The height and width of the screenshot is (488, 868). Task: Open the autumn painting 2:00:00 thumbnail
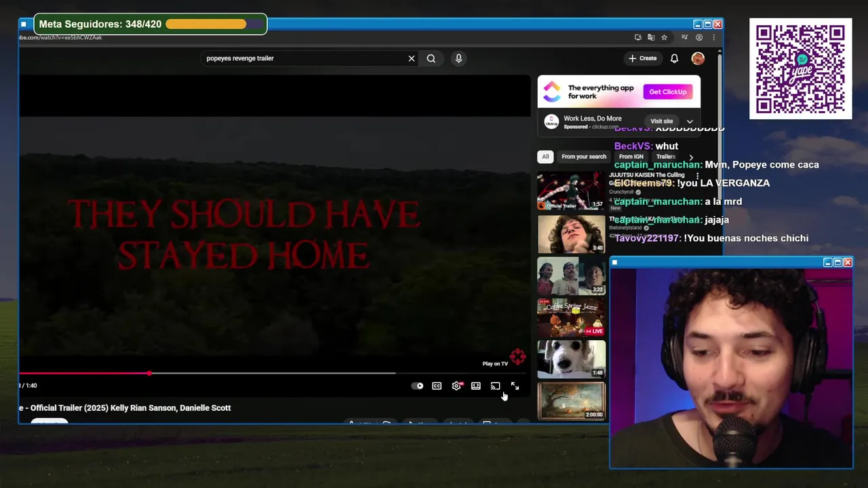point(571,401)
